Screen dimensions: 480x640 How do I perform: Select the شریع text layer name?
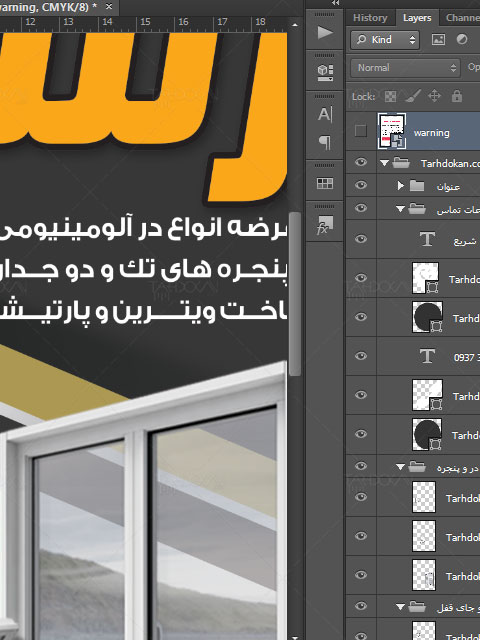point(465,241)
